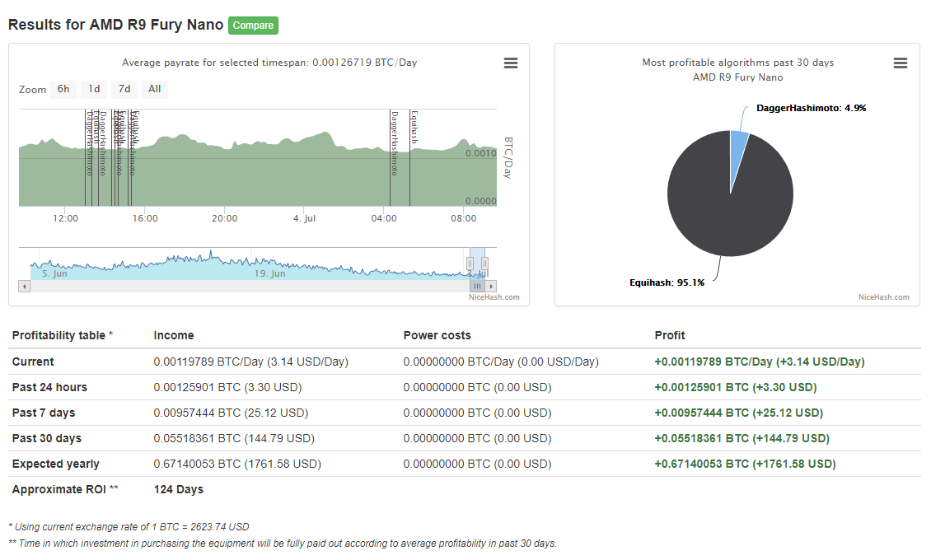Open the pie chart context menu icon
Image resolution: width=931 pixels, height=560 pixels.
point(901,63)
